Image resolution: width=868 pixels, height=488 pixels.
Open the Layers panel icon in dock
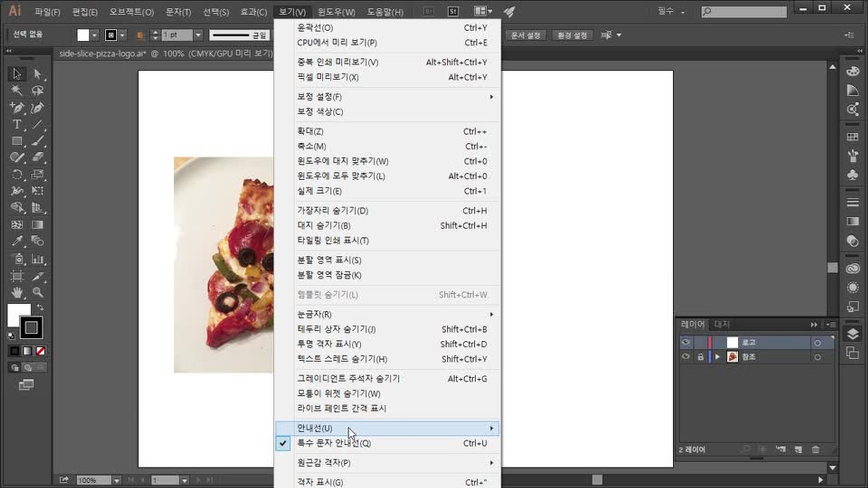tap(853, 334)
